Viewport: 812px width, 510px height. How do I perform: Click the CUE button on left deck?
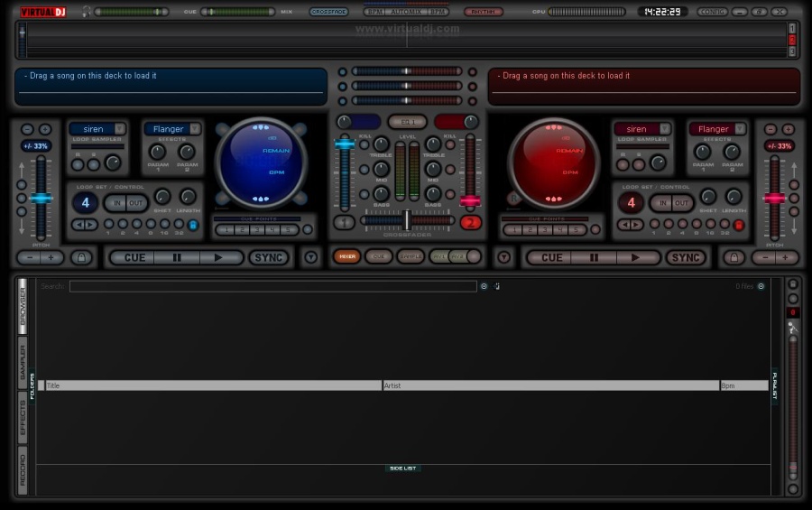[x=134, y=257]
